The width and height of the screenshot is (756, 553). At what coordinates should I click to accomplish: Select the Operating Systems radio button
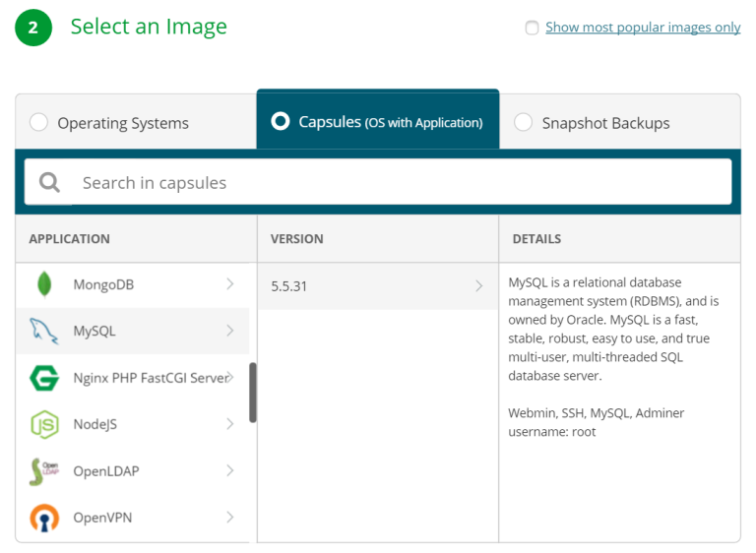(38, 123)
